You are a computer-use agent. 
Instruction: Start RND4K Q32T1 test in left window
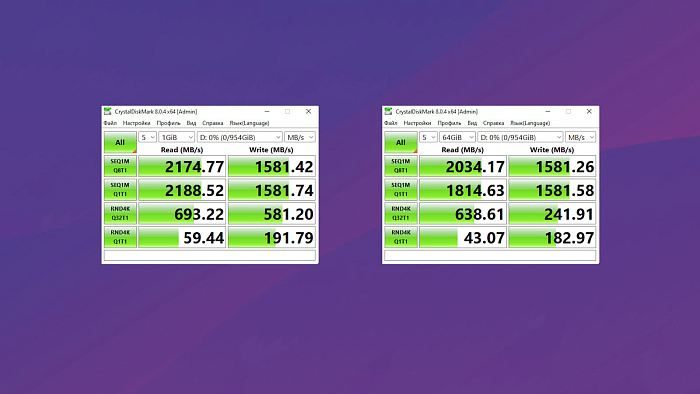click(x=120, y=213)
